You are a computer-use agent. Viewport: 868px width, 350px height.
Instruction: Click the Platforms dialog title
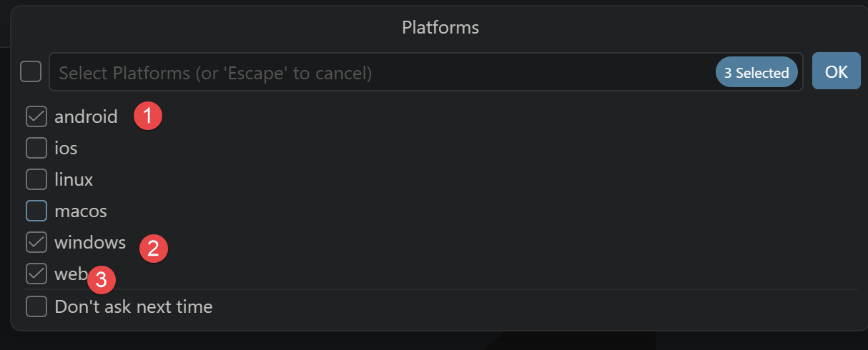pos(440,28)
